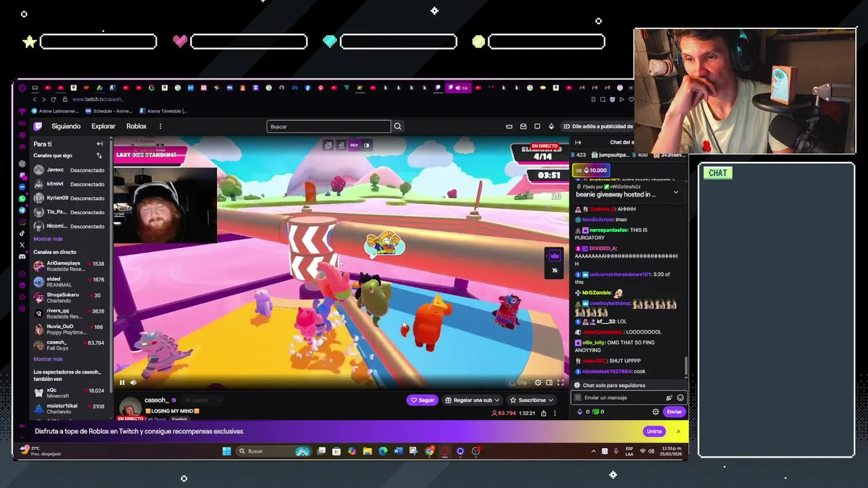Viewport: 868px width, 488px height.
Task: Click Mostrar más under live channels
Action: (47, 359)
